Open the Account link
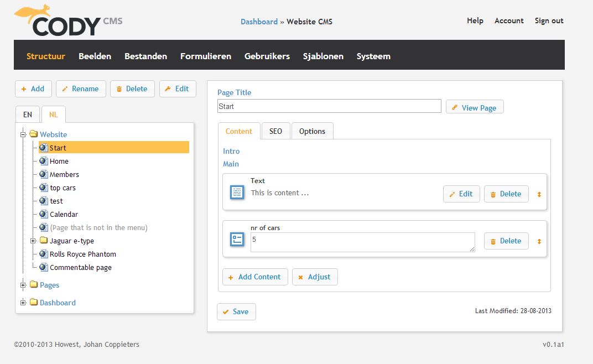This screenshot has width=593, height=364. pyautogui.click(x=509, y=20)
